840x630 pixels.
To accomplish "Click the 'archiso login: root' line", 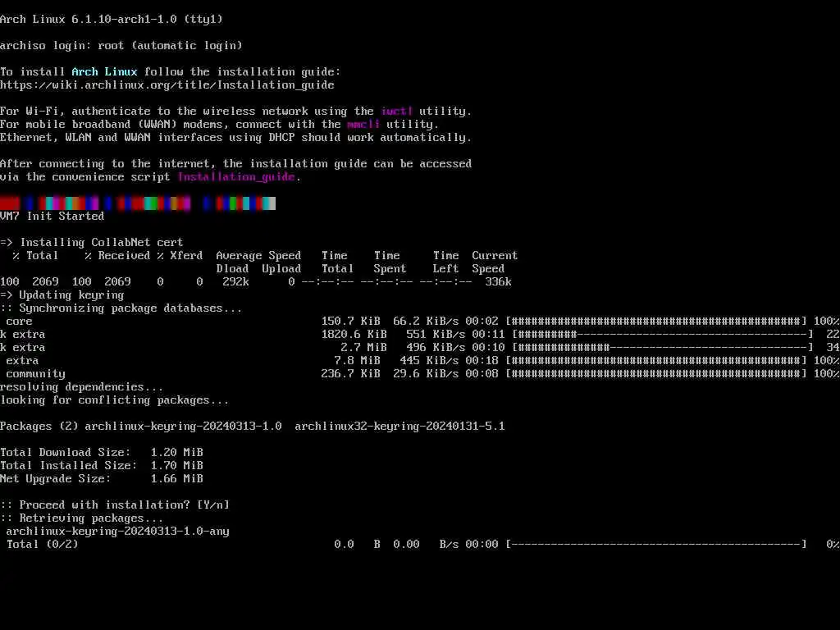I will click(121, 46).
